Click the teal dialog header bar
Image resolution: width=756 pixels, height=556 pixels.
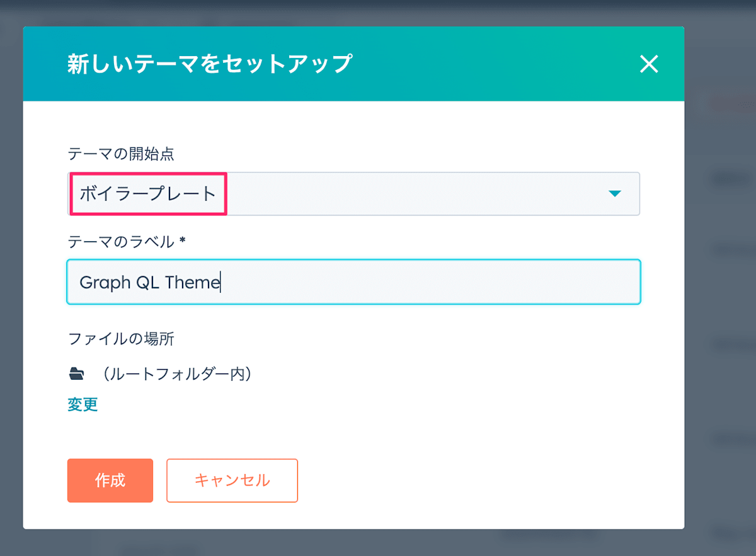click(491, 64)
